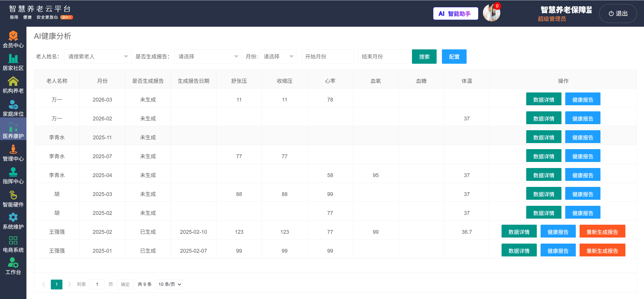The width and height of the screenshot is (644, 299).
Task: Click the 第四代 orange badge
Action: (67, 17)
